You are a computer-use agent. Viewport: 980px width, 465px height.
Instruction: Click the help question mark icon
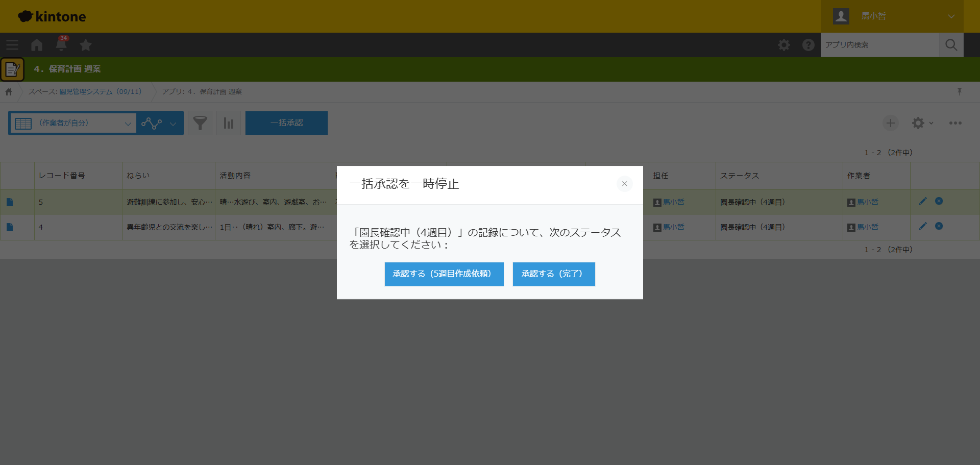click(808, 45)
